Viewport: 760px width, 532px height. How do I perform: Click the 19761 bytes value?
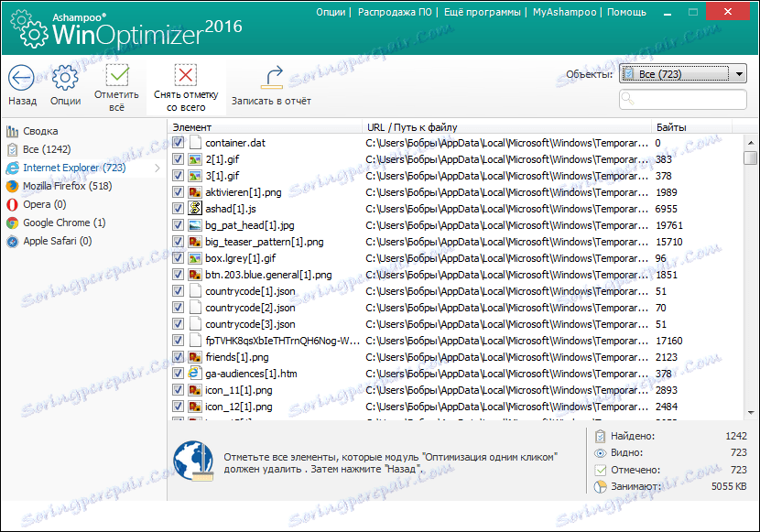pos(668,225)
